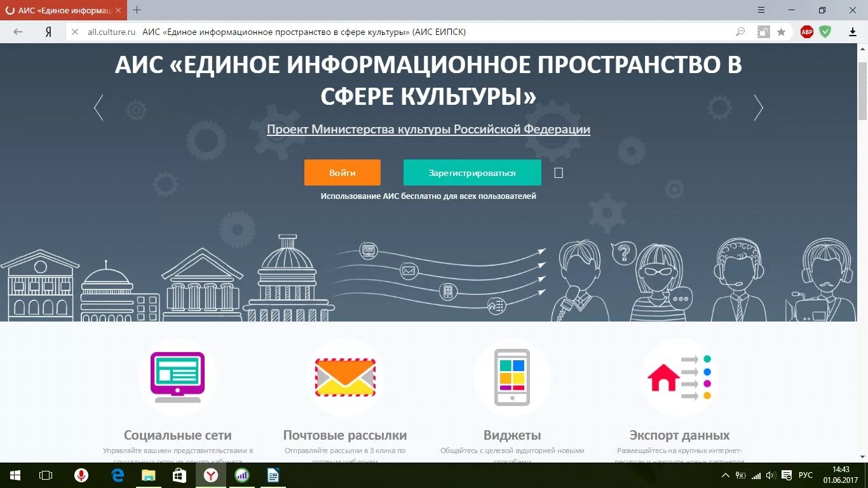Screen dimensions: 868x488
Task: Select the АИС «Единое информац browser tab
Action: pyautogui.click(x=64, y=10)
